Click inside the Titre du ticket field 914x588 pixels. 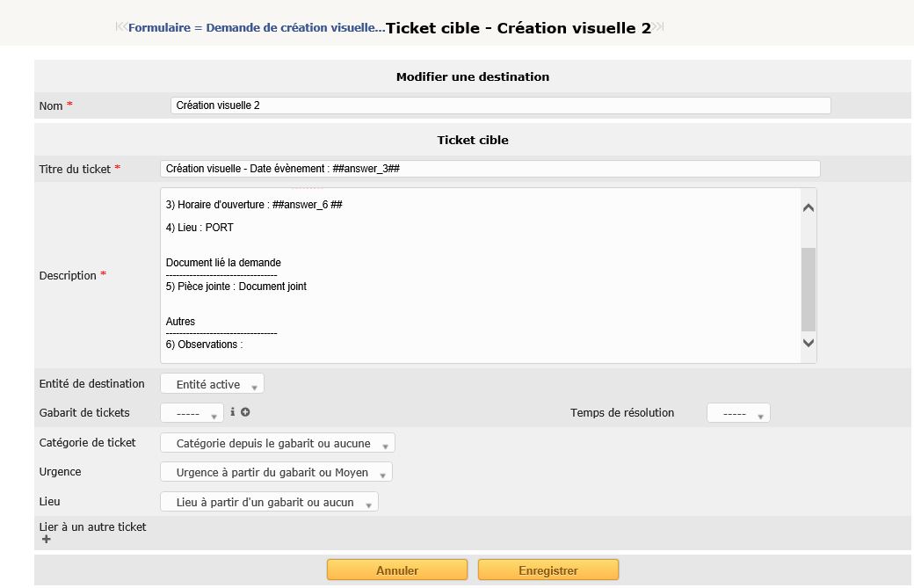489,168
